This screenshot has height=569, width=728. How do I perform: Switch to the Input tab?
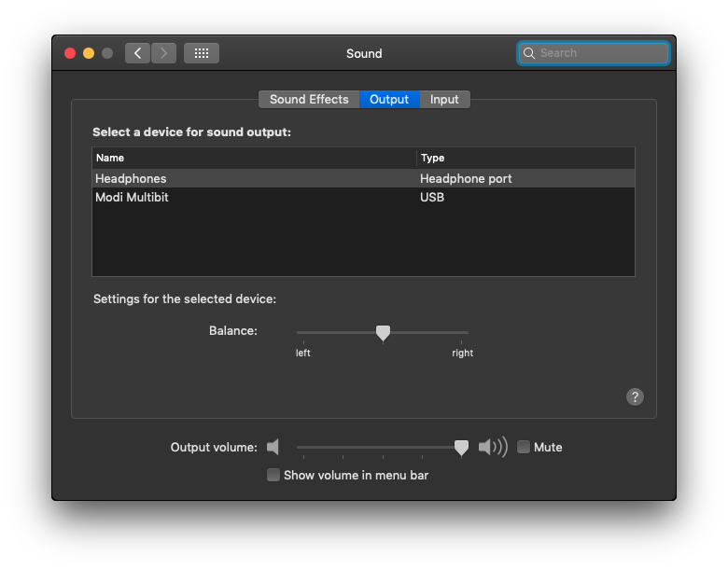444,99
